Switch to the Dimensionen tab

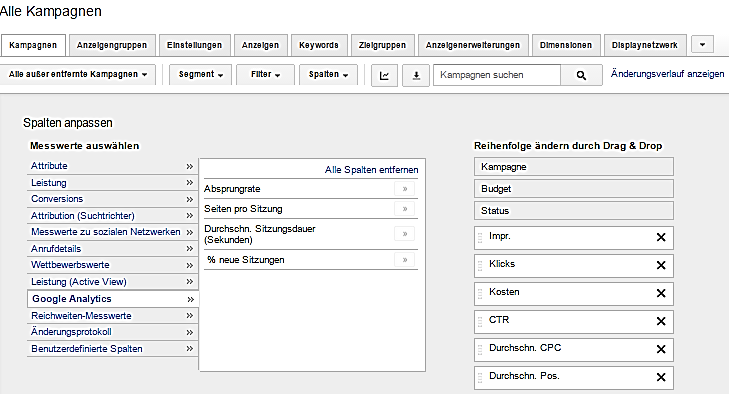click(566, 45)
